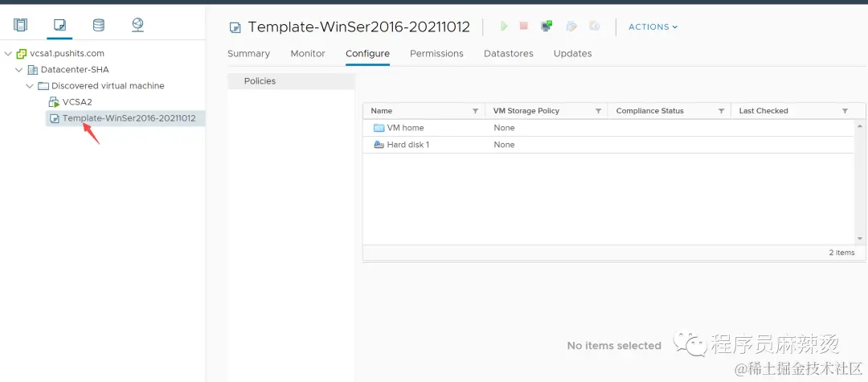868x382 pixels.
Task: Open filter for Compliance Status column
Action: (x=721, y=111)
